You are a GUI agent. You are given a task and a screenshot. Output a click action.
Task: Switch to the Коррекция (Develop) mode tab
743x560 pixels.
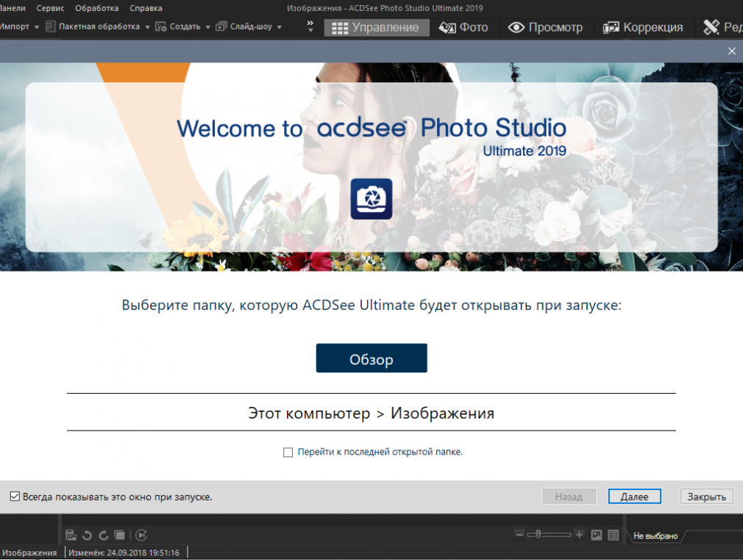tap(643, 27)
